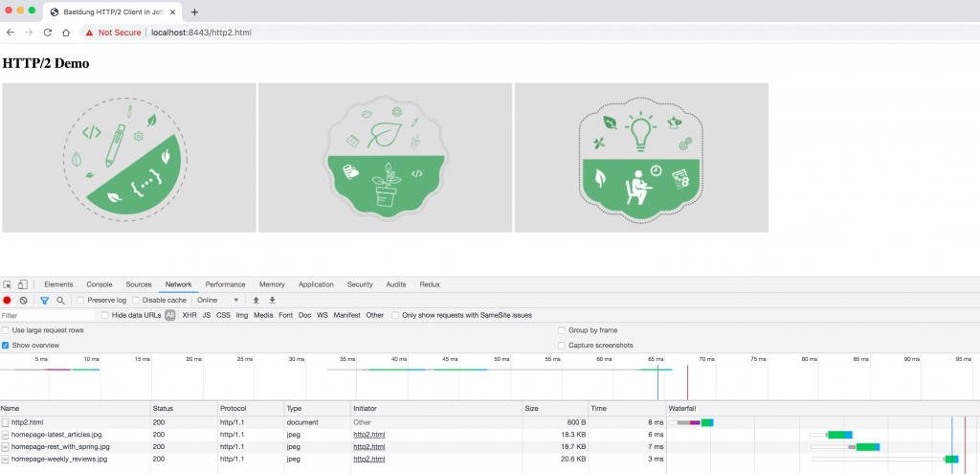Switch to the Console tab
The image size is (980, 474).
tap(100, 284)
